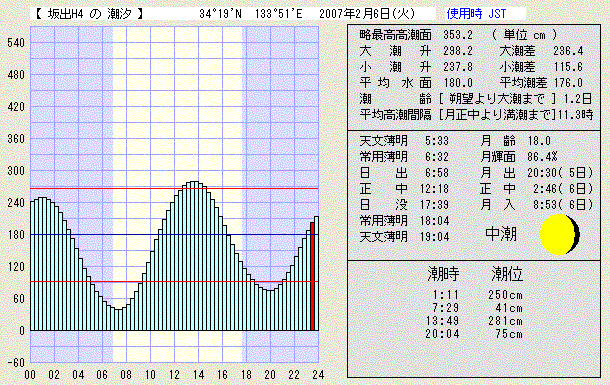Click the tide level 250cm
This screenshot has height=385, width=610.
tap(505, 295)
